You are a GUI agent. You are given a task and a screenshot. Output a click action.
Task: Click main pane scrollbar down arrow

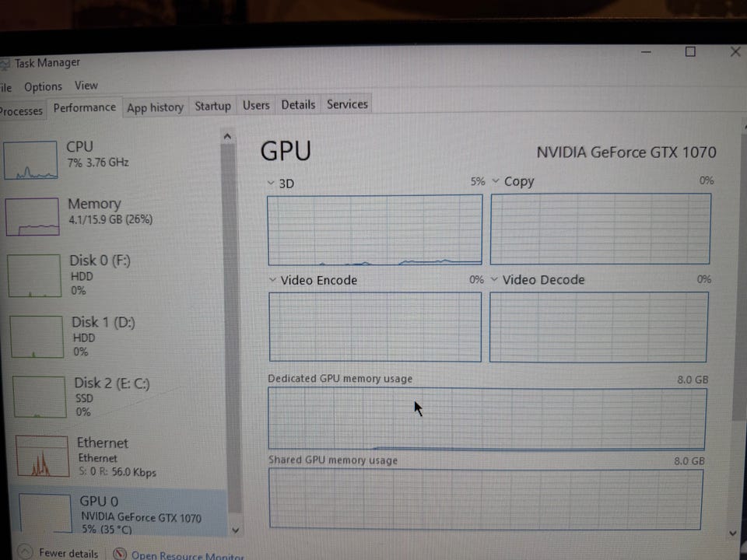click(732, 534)
